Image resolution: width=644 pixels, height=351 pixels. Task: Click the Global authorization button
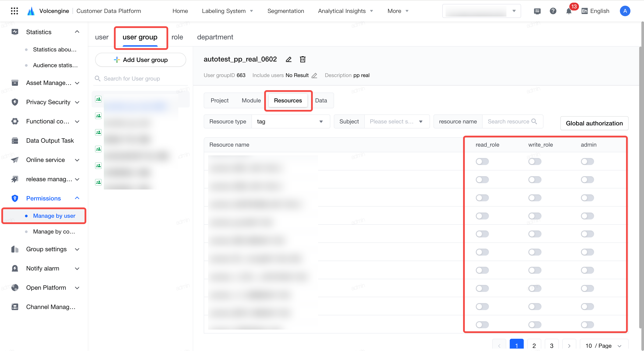pyautogui.click(x=594, y=123)
